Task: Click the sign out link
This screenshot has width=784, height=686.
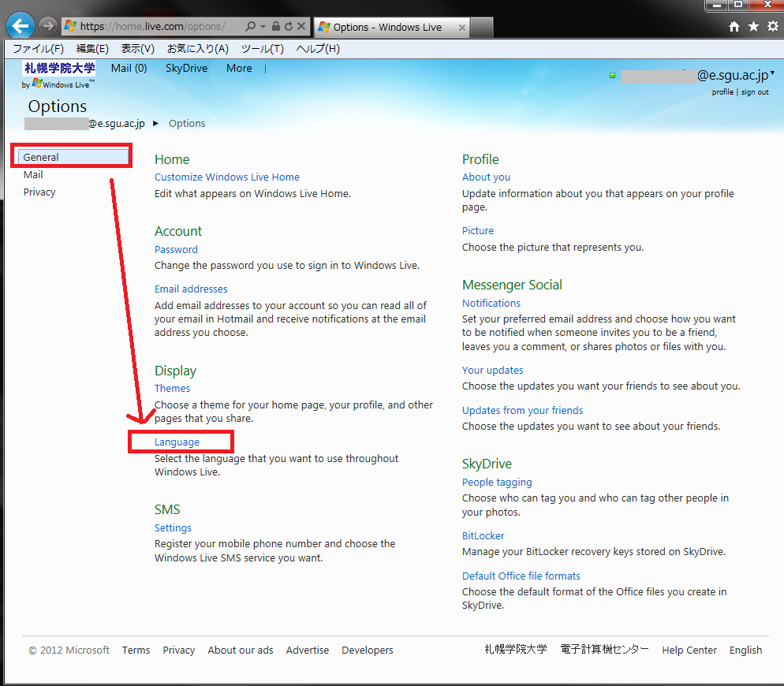Action: (x=755, y=92)
